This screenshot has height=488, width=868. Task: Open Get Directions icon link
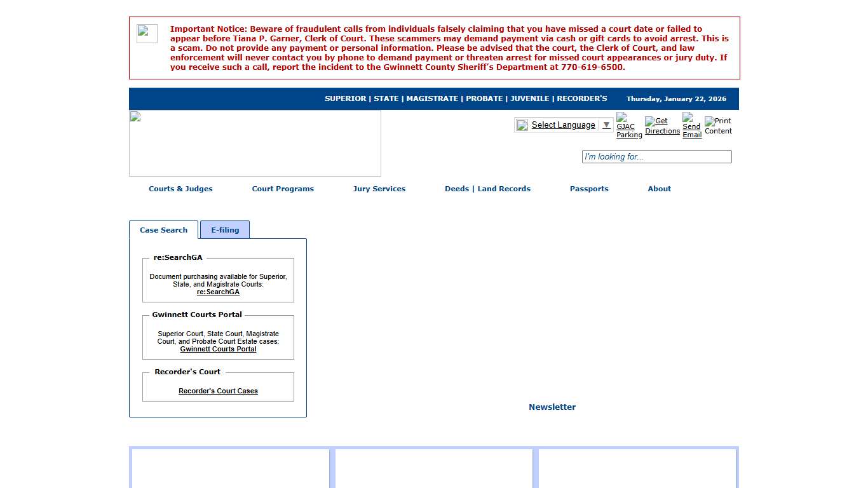point(662,126)
